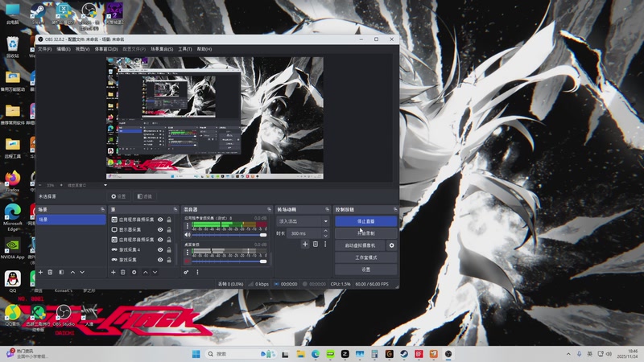Hide the 显示器采集 source via eye icon
Image resolution: width=644 pixels, height=362 pixels.
[160, 229]
